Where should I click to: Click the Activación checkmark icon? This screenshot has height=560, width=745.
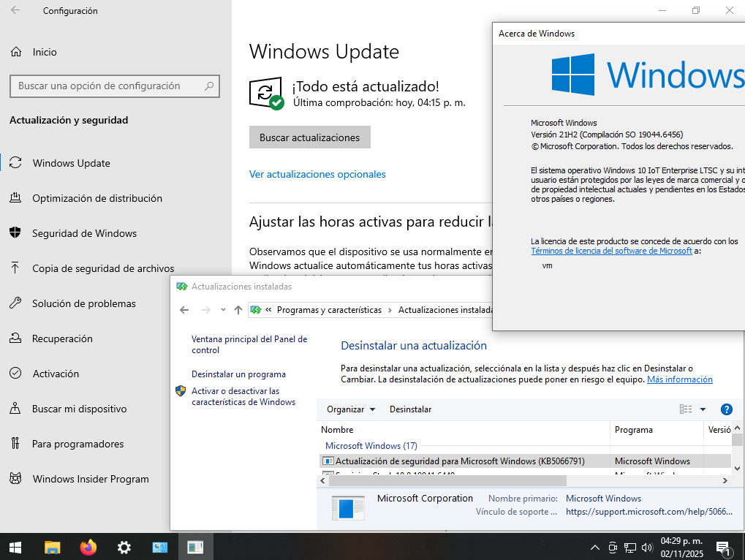tap(15, 374)
